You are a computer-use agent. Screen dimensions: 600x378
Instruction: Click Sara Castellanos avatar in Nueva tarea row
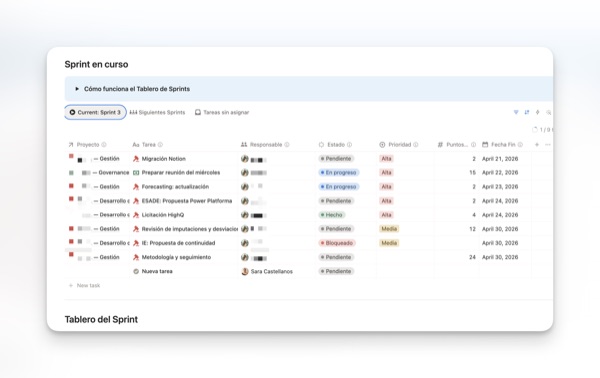(x=245, y=271)
